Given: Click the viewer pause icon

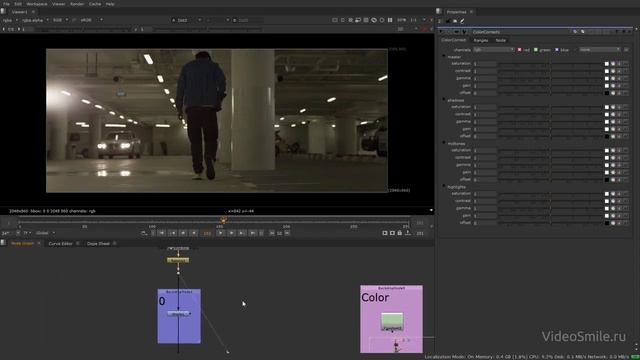Looking at the screenshot, I should tap(390, 20).
